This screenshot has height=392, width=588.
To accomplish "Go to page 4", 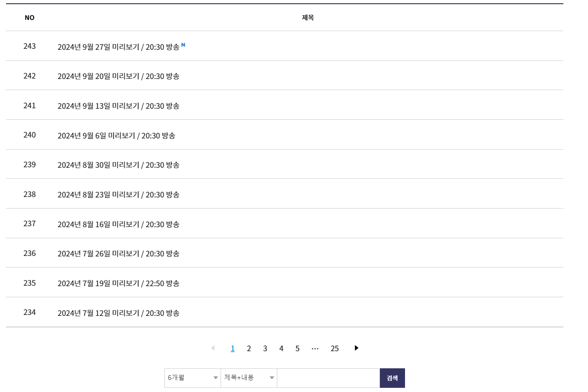I will point(281,348).
